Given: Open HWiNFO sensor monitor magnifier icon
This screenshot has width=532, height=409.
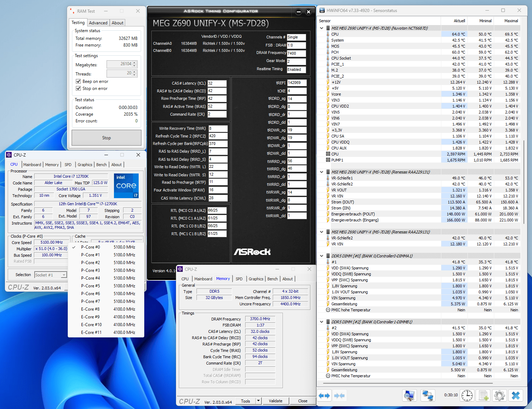Looking at the screenshot, I should 409,396.
